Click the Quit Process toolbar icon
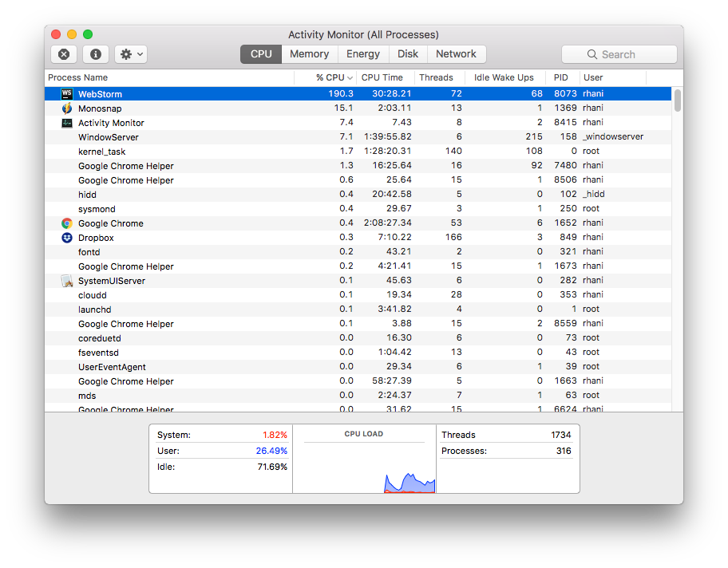Viewport: 728px width, 568px height. point(64,54)
